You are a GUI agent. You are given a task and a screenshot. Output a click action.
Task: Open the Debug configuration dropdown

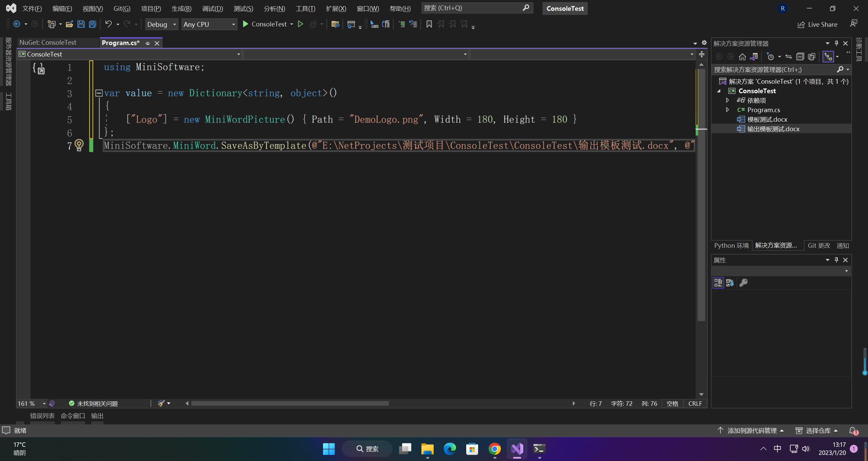[162, 24]
